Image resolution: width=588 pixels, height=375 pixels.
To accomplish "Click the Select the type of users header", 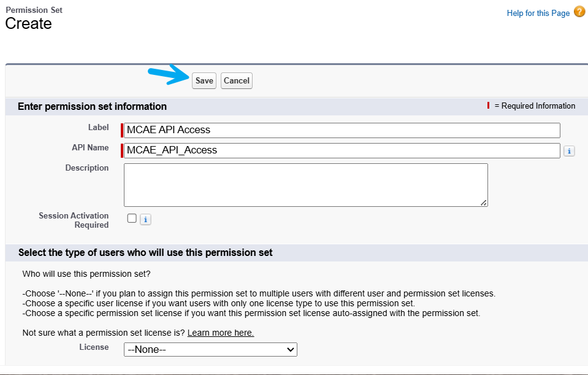I will (x=145, y=252).
